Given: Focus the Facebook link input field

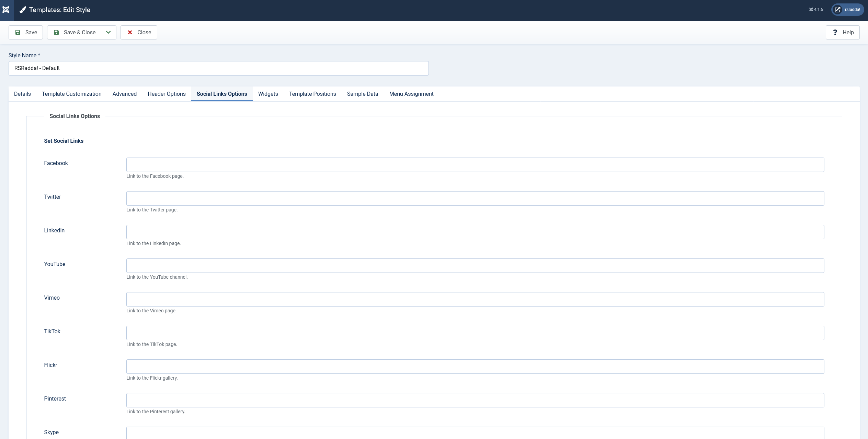Looking at the screenshot, I should pyautogui.click(x=475, y=165).
